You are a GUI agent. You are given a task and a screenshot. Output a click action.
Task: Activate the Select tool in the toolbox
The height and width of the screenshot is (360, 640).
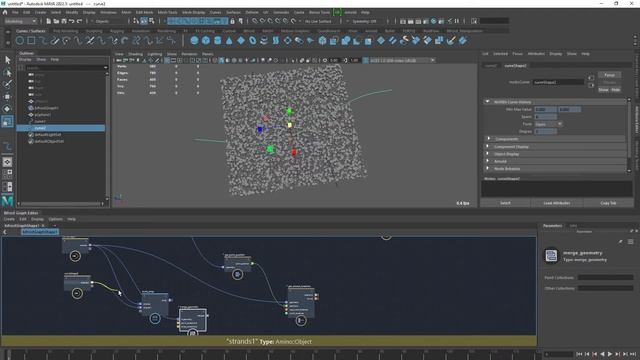7,60
